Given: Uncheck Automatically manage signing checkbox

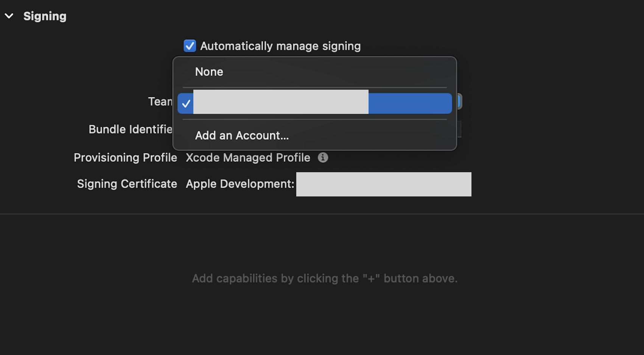Looking at the screenshot, I should tap(190, 46).
